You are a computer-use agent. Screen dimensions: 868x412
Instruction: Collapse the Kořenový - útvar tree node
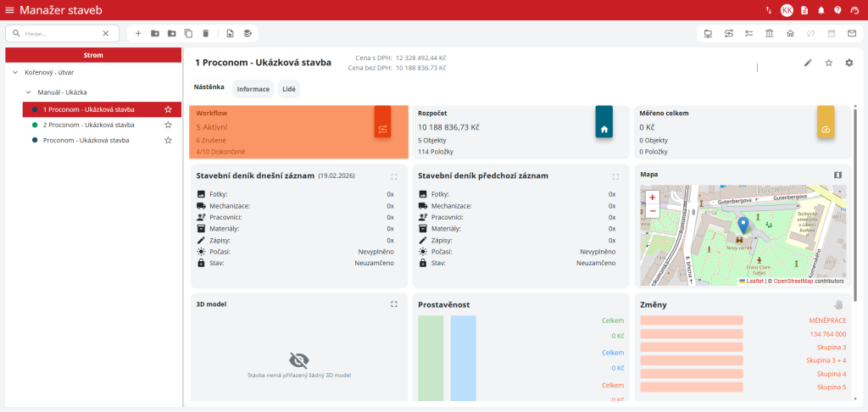(x=15, y=72)
